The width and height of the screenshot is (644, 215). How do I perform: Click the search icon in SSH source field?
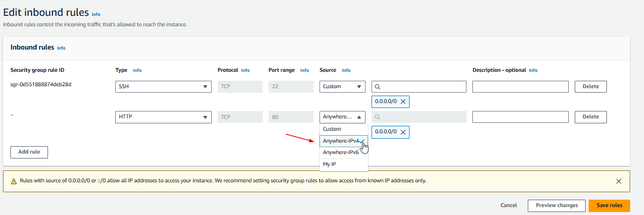(378, 87)
